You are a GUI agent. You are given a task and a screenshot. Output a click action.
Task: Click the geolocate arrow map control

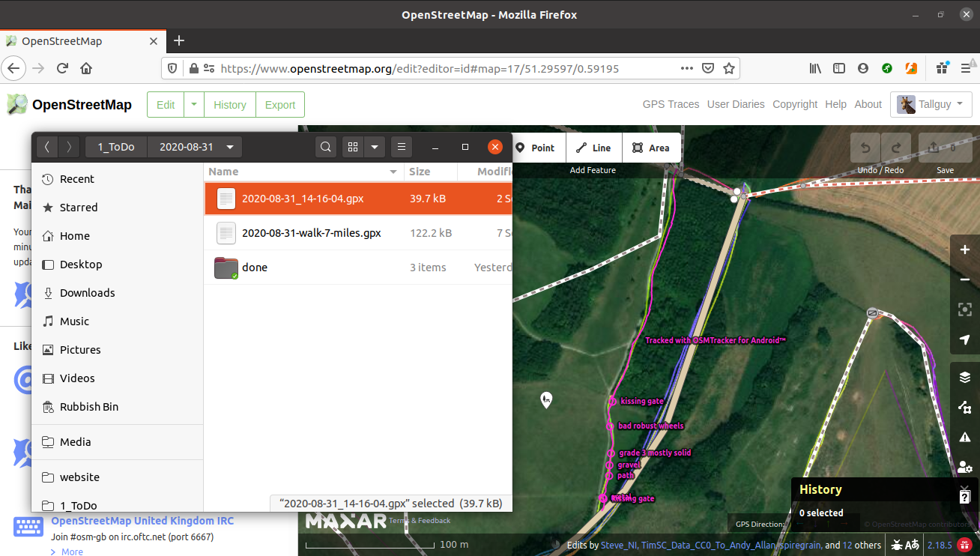click(965, 339)
